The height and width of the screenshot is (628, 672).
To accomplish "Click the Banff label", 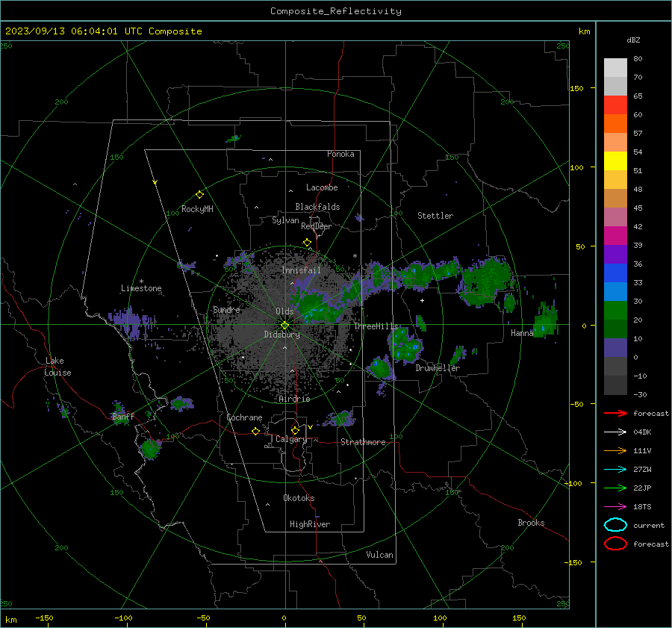I will (123, 416).
